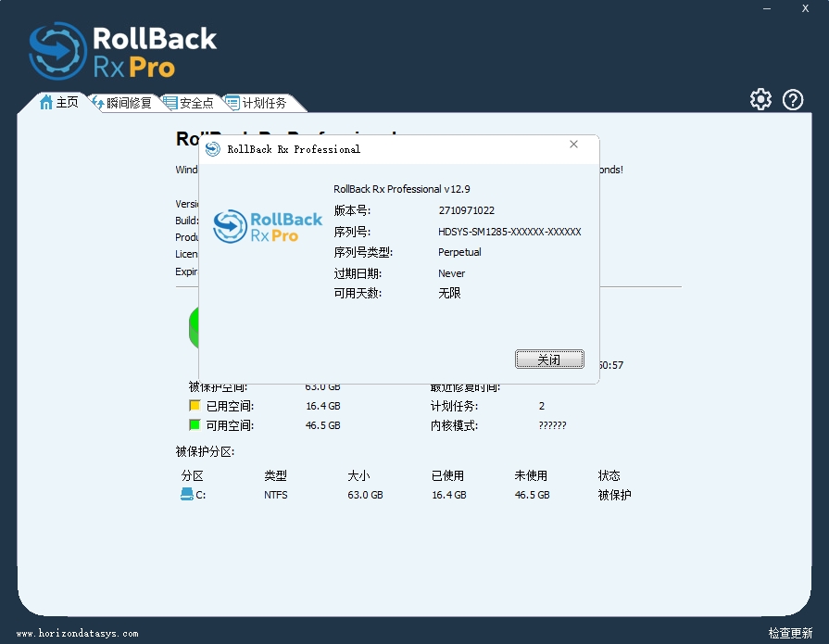The width and height of the screenshot is (829, 644).
Task: Click the 63.0 GB size cell in table
Action: coord(365,495)
